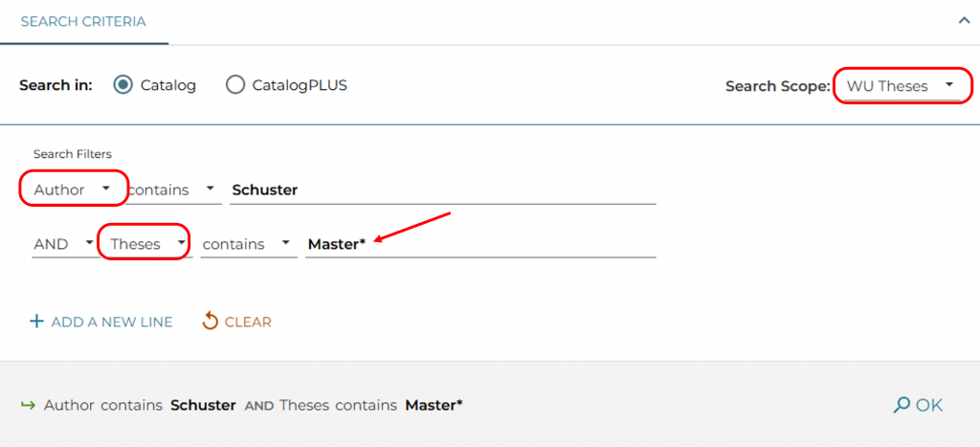Click Add a New Line link
The height and width of the screenshot is (447, 980).
[111, 322]
